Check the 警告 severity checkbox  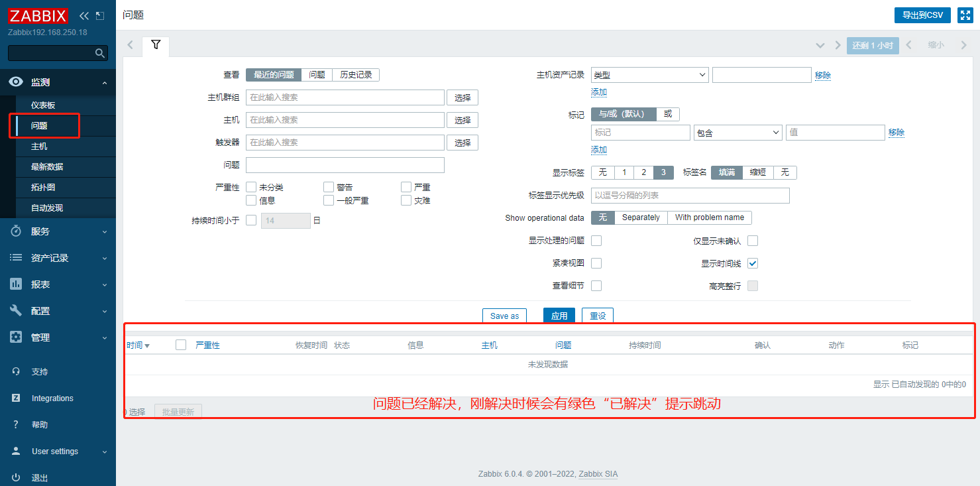point(329,188)
